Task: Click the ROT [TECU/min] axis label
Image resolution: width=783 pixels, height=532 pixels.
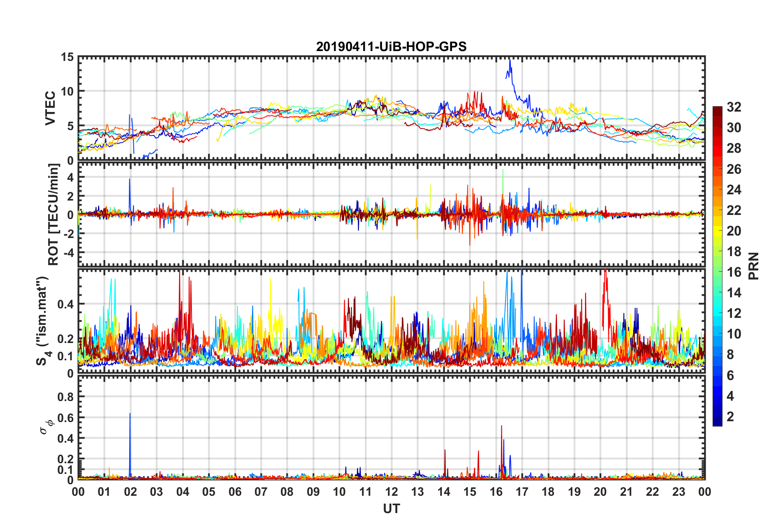Action: pos(54,215)
